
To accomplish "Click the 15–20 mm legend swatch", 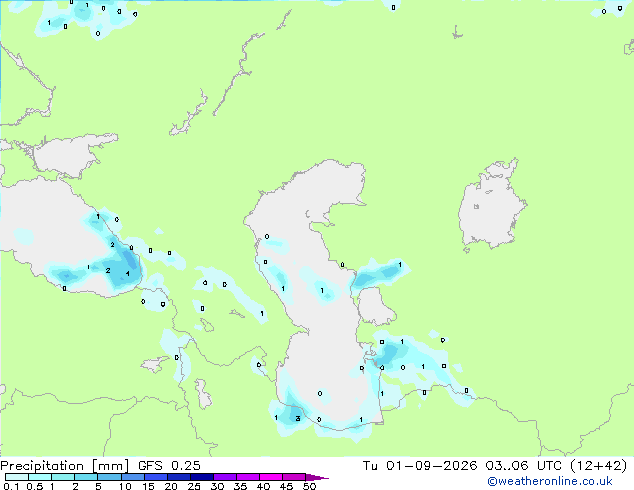I will [156, 477].
